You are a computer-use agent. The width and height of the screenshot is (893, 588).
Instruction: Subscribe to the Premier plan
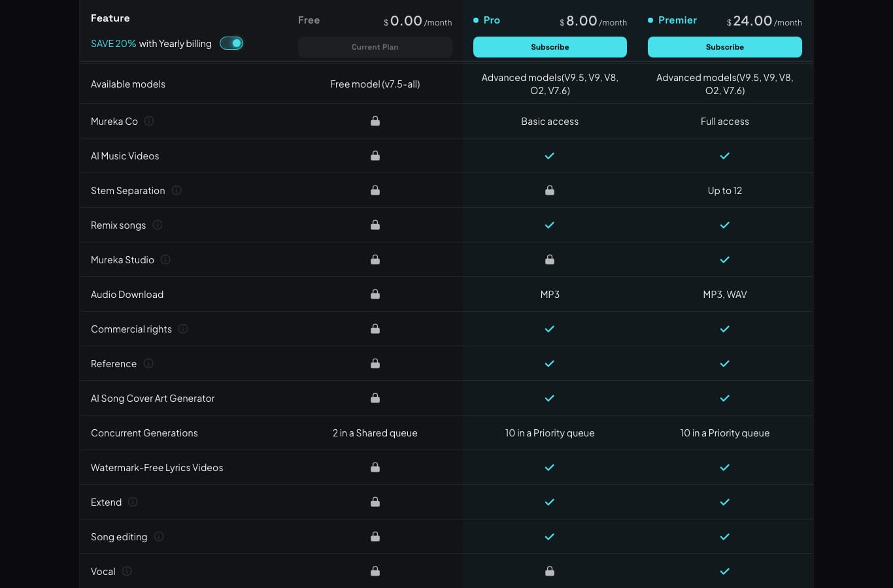(x=724, y=47)
